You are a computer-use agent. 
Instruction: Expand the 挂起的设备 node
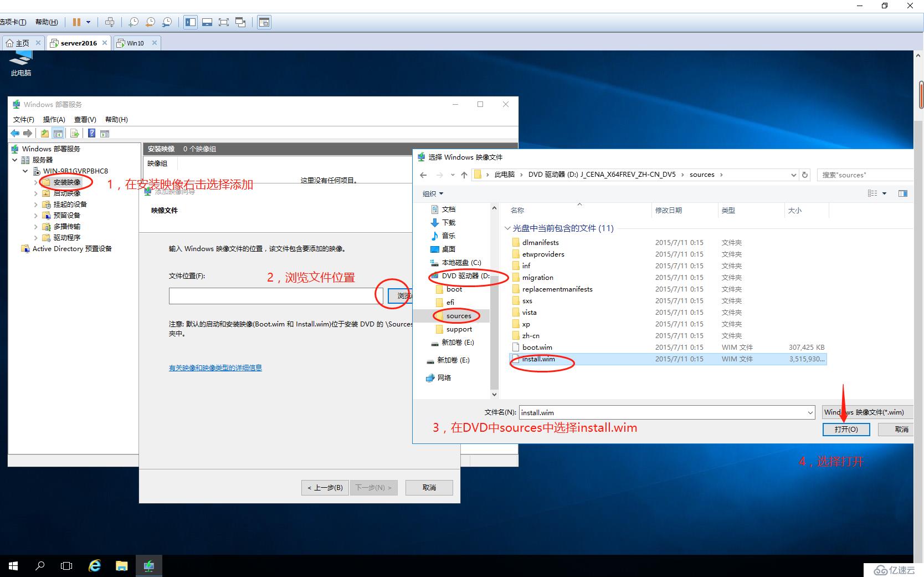click(36, 204)
